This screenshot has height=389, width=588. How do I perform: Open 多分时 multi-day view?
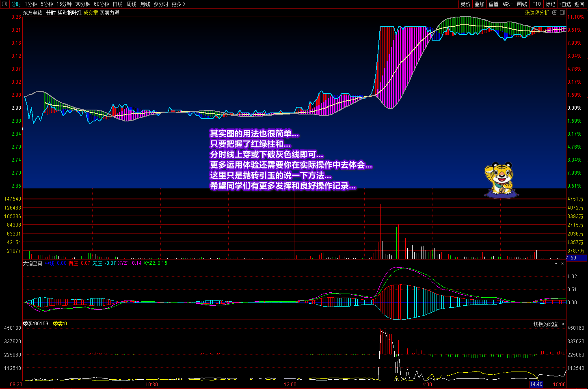160,4
